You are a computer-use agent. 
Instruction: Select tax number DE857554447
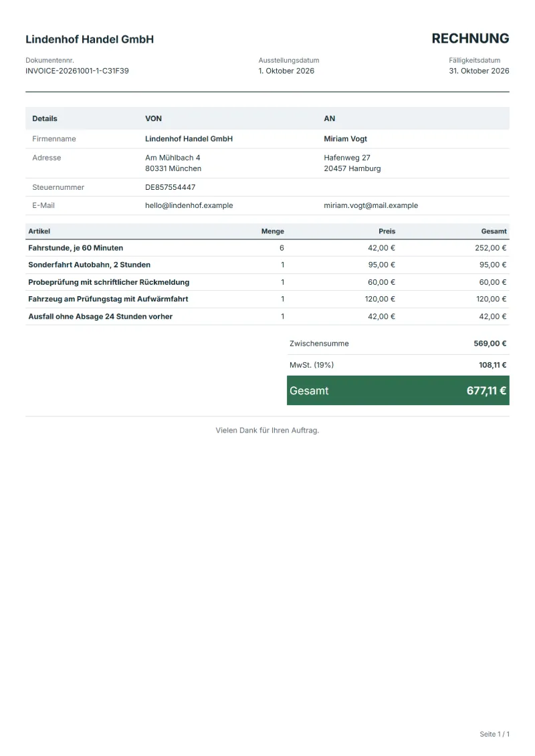coord(171,187)
